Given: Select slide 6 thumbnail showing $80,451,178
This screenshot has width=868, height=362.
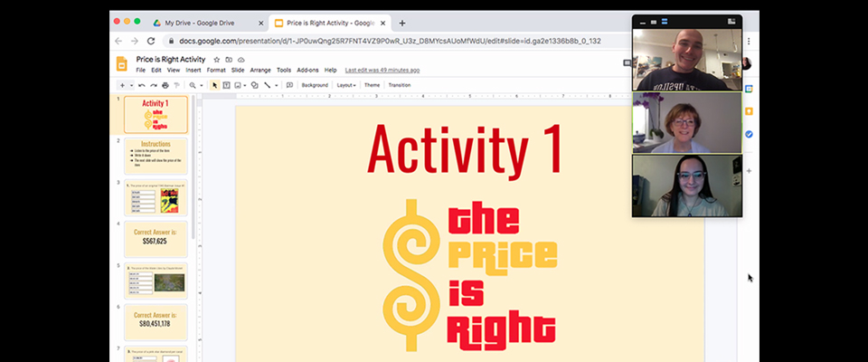Looking at the screenshot, I should 156,323.
